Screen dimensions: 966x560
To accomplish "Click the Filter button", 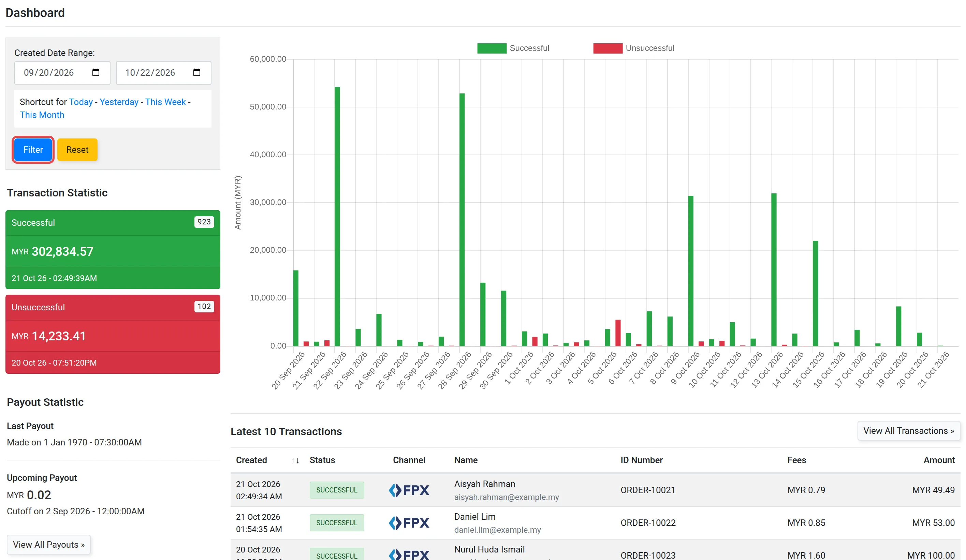I will pos(33,149).
